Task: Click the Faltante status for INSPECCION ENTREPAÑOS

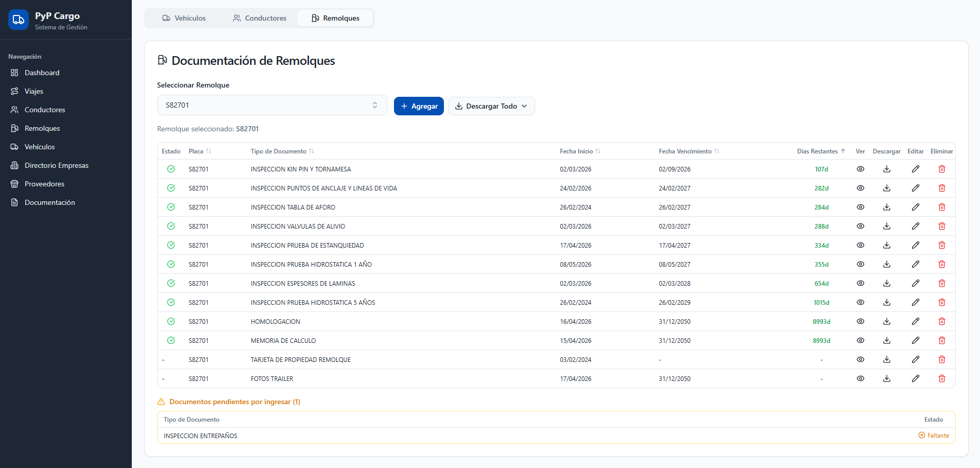Action: coord(934,436)
